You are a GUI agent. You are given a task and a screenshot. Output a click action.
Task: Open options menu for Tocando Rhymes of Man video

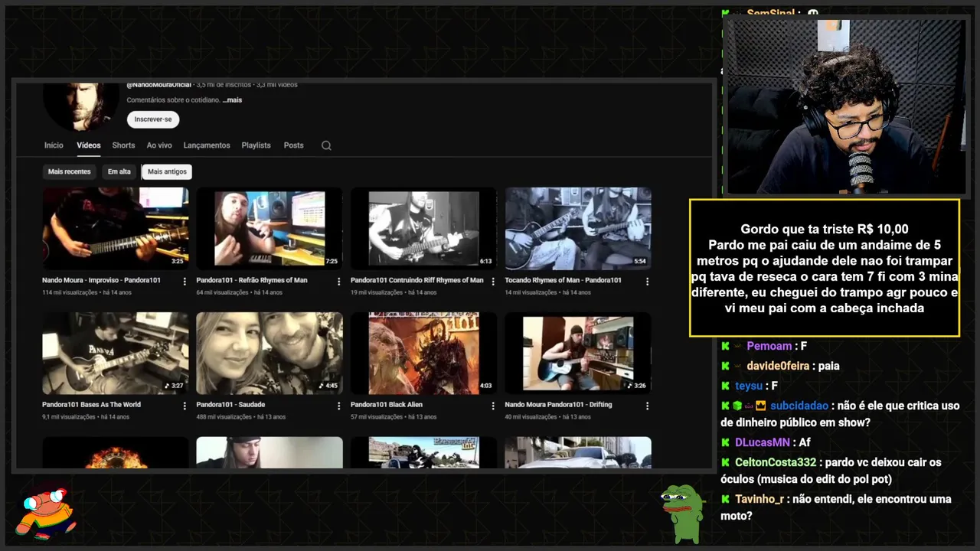tap(648, 282)
